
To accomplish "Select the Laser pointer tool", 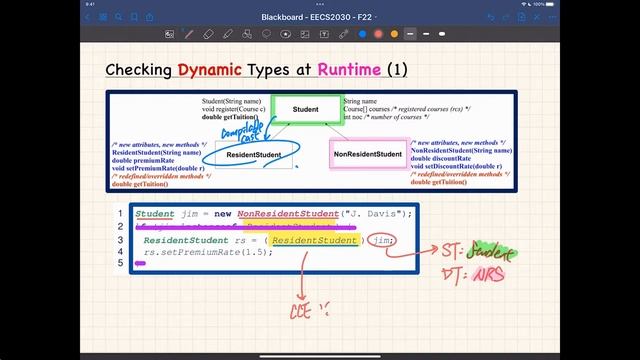I will pos(343,34).
